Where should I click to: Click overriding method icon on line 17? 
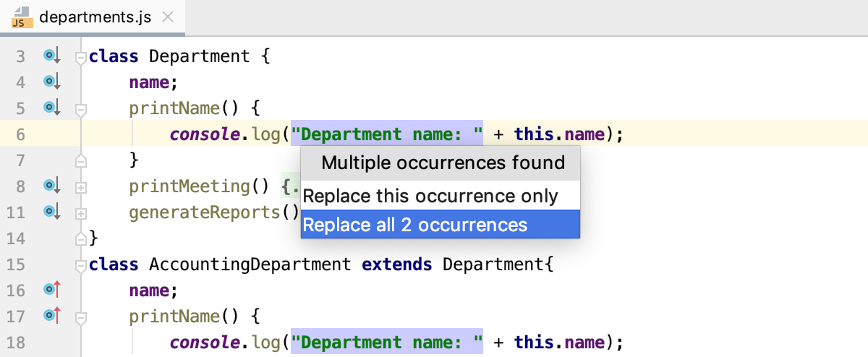pyautogui.click(x=51, y=316)
